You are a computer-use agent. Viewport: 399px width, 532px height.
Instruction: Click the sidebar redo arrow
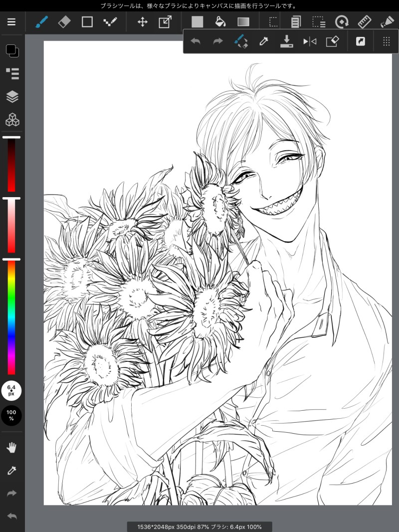11,493
